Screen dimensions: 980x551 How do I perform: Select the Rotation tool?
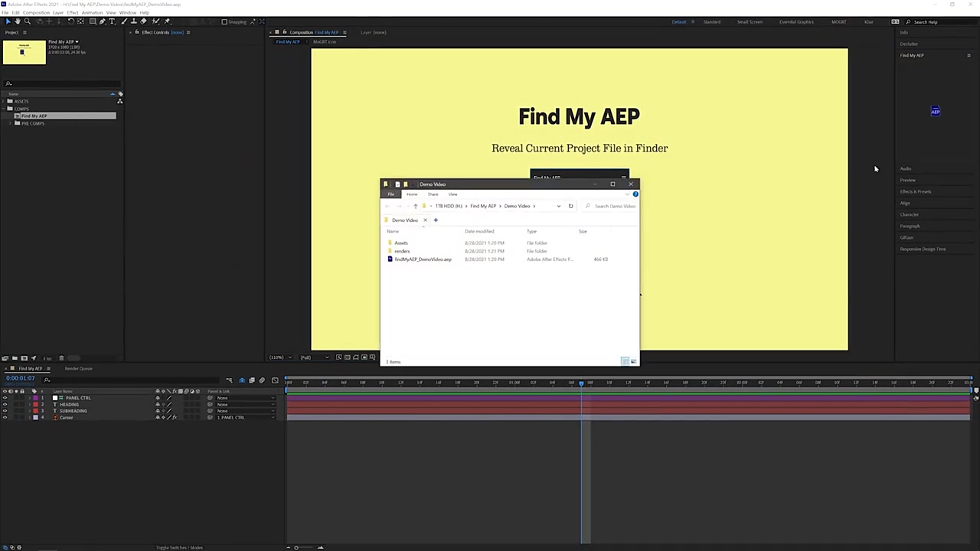tap(71, 21)
